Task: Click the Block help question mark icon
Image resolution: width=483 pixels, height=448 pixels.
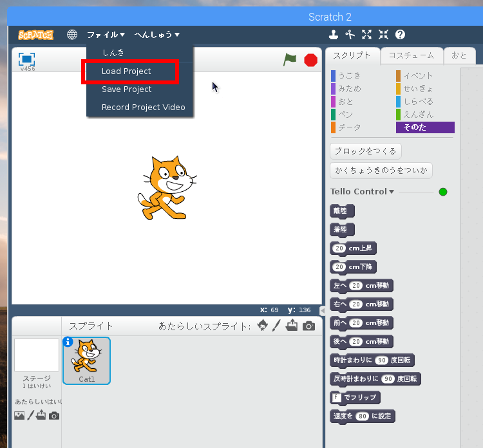Action: pyautogui.click(x=400, y=35)
